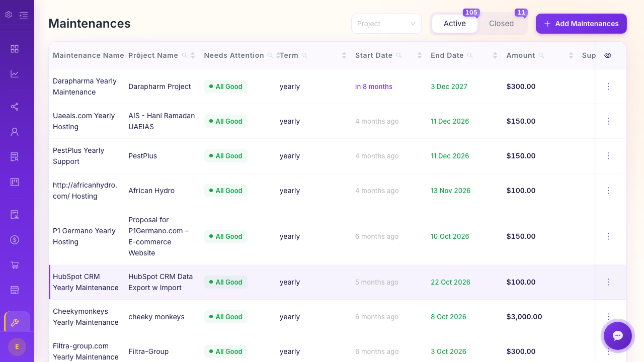The width and height of the screenshot is (644, 362).
Task: Click the Add Maintenances button
Action: click(x=581, y=24)
